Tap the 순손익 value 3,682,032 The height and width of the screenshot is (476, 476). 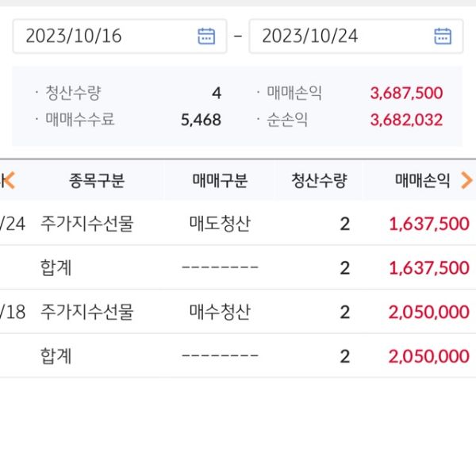coord(406,121)
